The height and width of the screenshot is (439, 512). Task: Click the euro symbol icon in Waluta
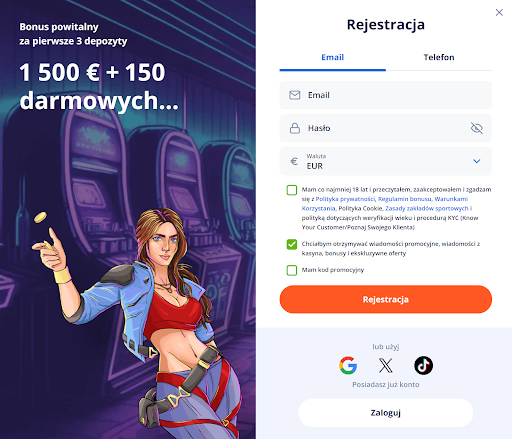(294, 161)
